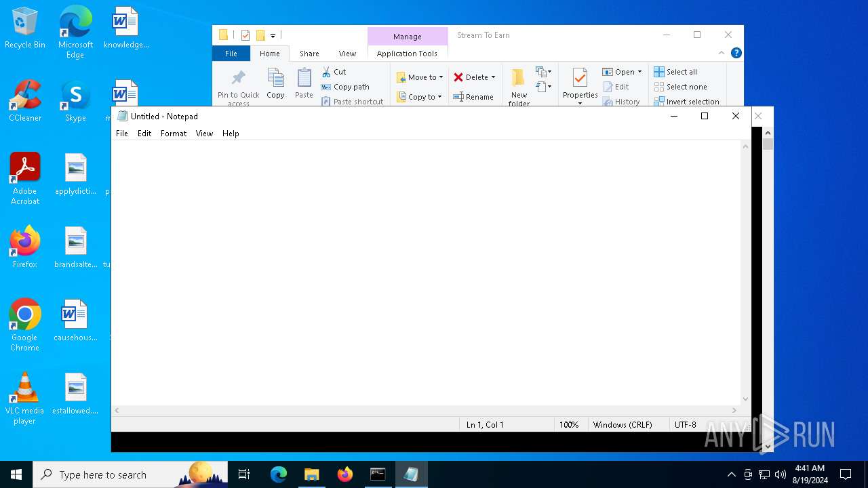
Task: Open the Delete dropdown arrow
Action: point(493,77)
